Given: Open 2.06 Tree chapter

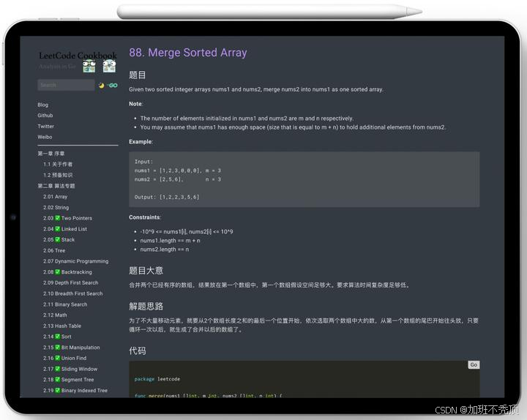Looking at the screenshot, I should [54, 250].
